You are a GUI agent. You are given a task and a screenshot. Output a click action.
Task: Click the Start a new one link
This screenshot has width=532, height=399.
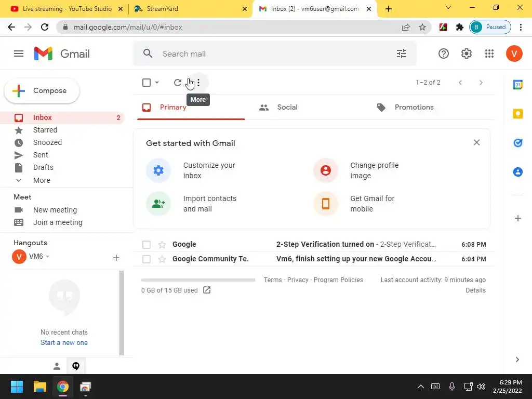[x=64, y=343]
